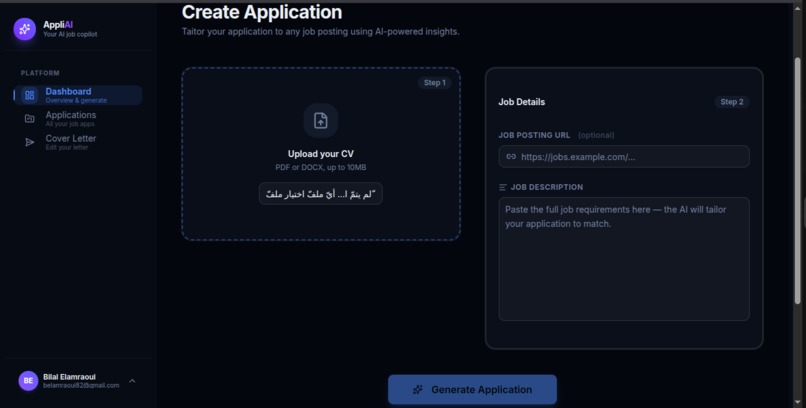Screen dimensions: 806x408
Task: Click the lines icon beside JOB DESCRIPTION
Action: pos(503,188)
